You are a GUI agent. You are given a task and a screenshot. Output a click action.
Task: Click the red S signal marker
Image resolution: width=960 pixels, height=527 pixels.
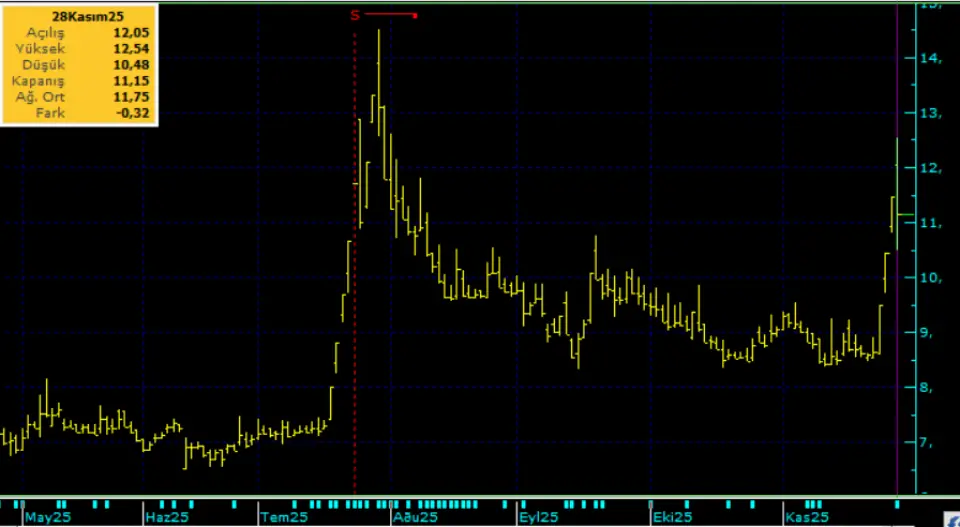[x=354, y=15]
